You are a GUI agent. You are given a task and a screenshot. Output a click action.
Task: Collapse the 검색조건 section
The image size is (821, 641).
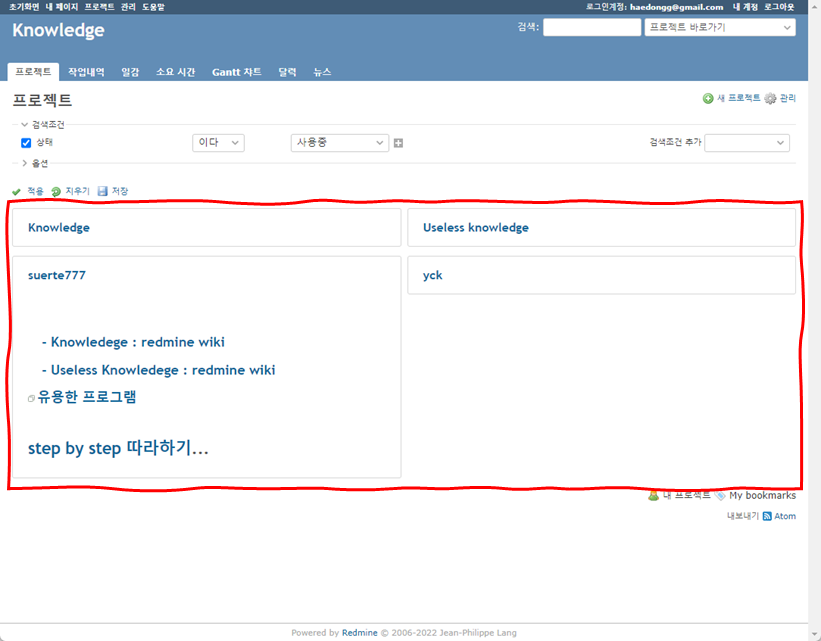point(42,125)
